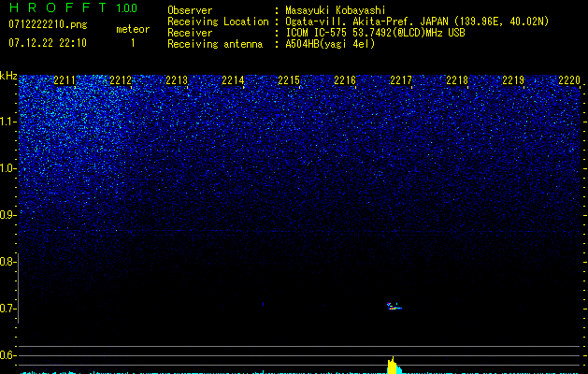Click time marker 2216
This screenshot has width=588, height=374.
coord(345,80)
